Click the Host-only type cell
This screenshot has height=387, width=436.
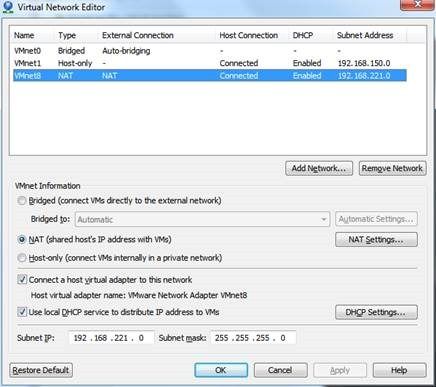[x=75, y=63]
